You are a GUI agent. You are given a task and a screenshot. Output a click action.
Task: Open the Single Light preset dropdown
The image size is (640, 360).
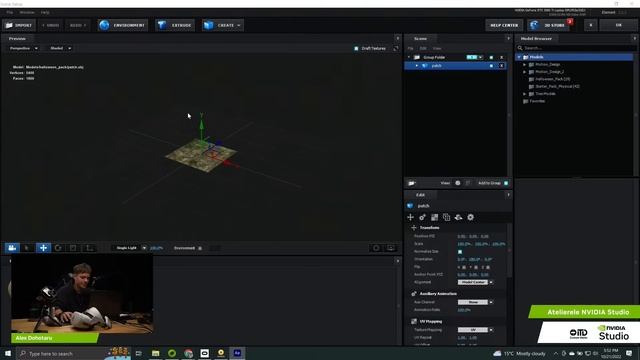click(x=130, y=248)
